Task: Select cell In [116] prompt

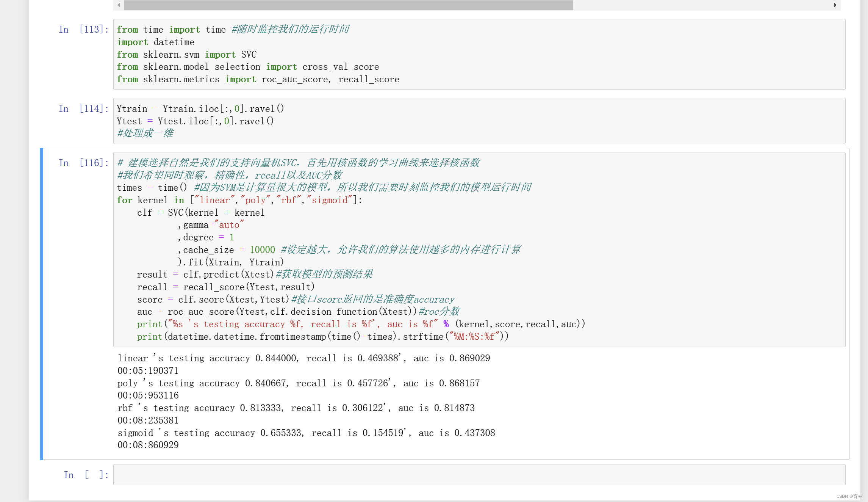Action: click(84, 163)
